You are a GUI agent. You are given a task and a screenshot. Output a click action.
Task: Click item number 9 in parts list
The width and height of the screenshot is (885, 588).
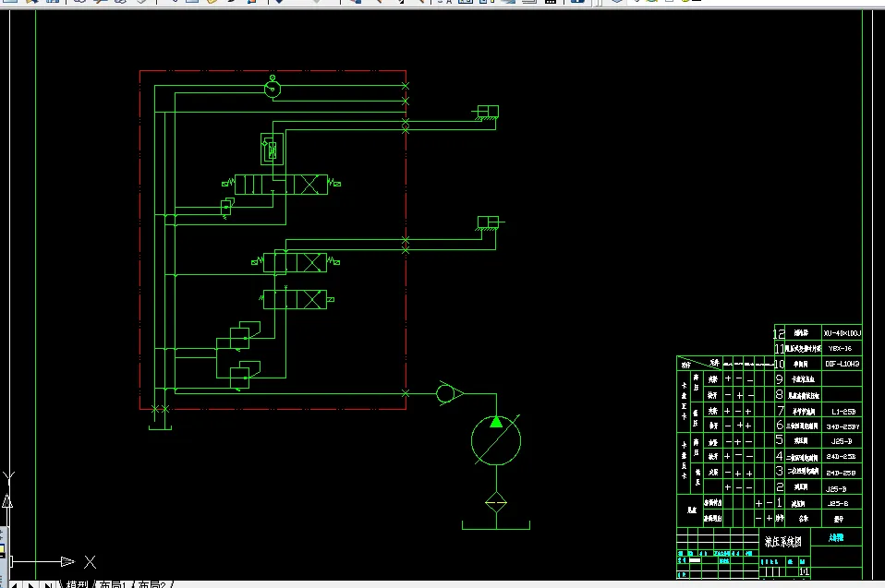tap(780, 379)
